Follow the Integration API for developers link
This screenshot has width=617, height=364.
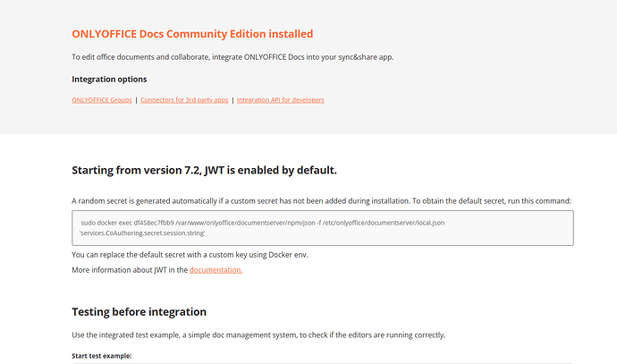tap(280, 100)
